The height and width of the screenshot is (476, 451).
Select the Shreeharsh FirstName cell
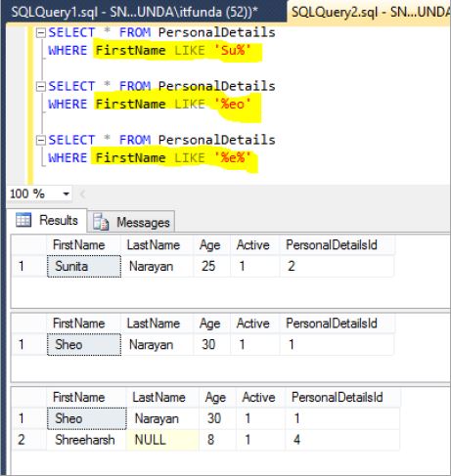coord(86,440)
